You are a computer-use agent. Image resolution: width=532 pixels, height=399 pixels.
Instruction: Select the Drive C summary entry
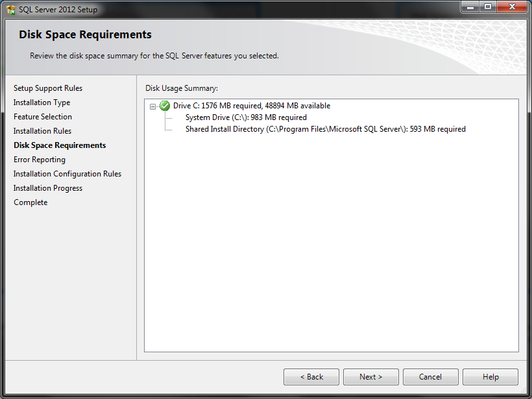tap(253, 106)
